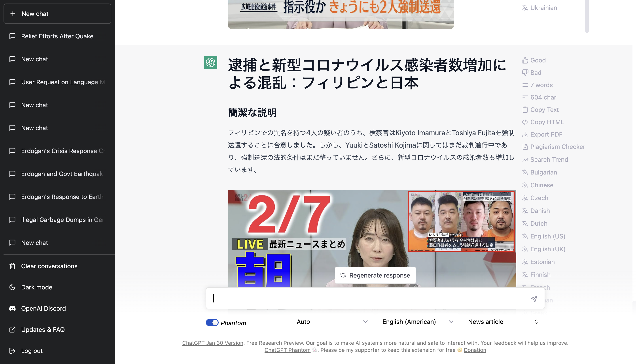Click the send message paper plane icon
The height and width of the screenshot is (364, 636).
point(534,299)
